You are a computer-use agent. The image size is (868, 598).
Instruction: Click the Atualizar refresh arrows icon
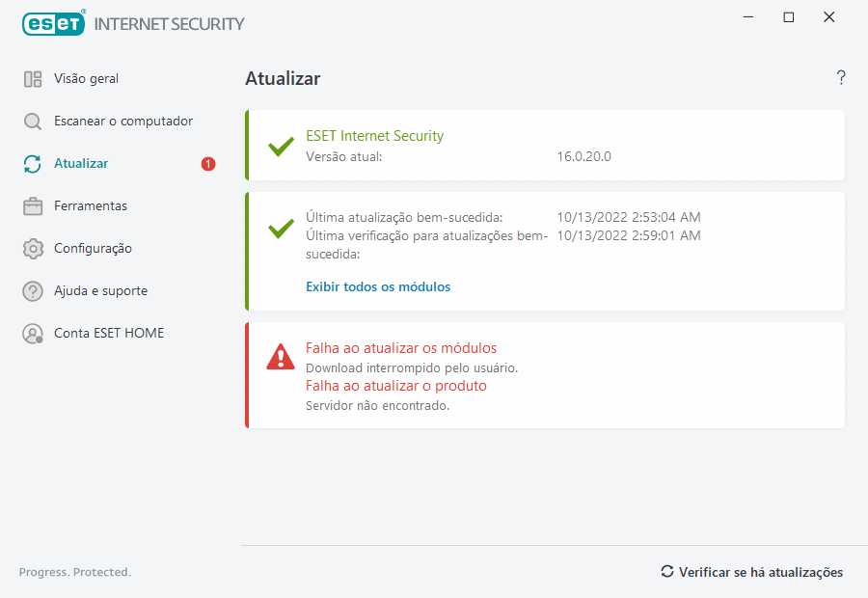pyautogui.click(x=33, y=164)
